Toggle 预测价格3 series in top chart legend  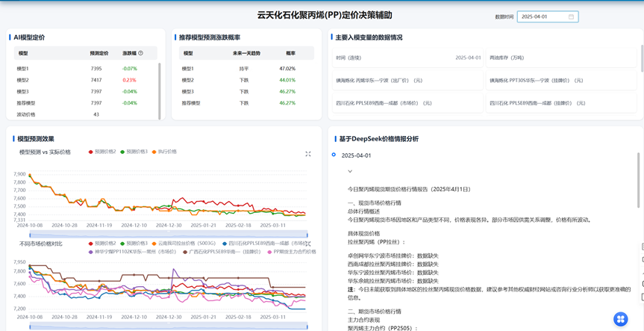pyautogui.click(x=134, y=152)
